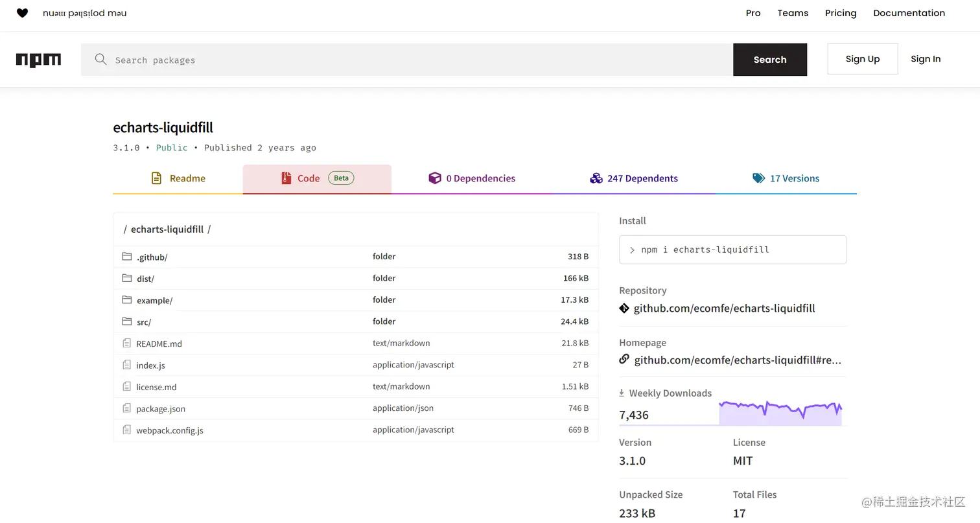Open the 247 Dependents tab
Screen dimensions: 980x523
(634, 179)
